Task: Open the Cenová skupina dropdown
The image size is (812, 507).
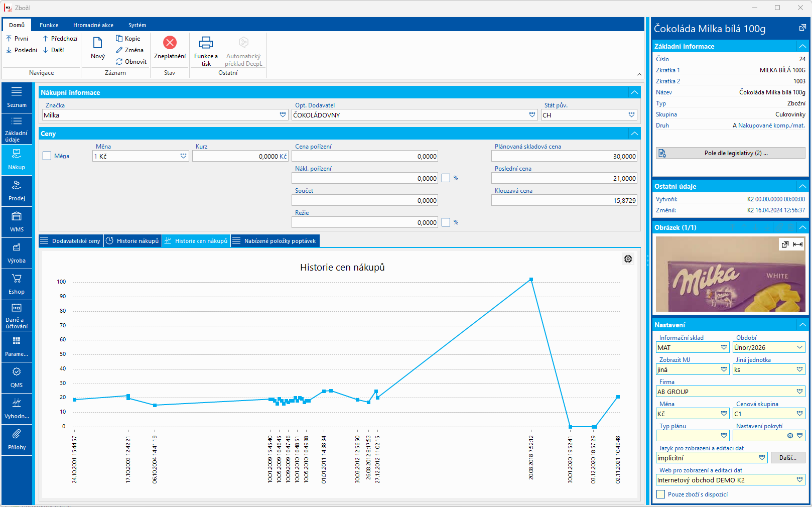Action: tap(800, 414)
